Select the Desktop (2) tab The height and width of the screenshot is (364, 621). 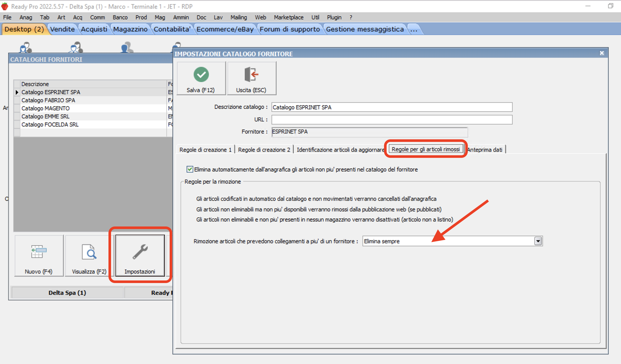[x=24, y=29]
